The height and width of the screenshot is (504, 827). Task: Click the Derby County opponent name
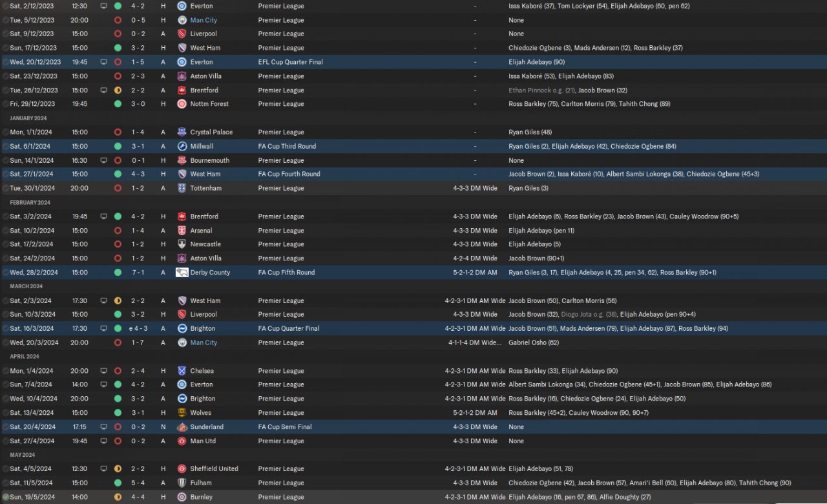(x=210, y=273)
